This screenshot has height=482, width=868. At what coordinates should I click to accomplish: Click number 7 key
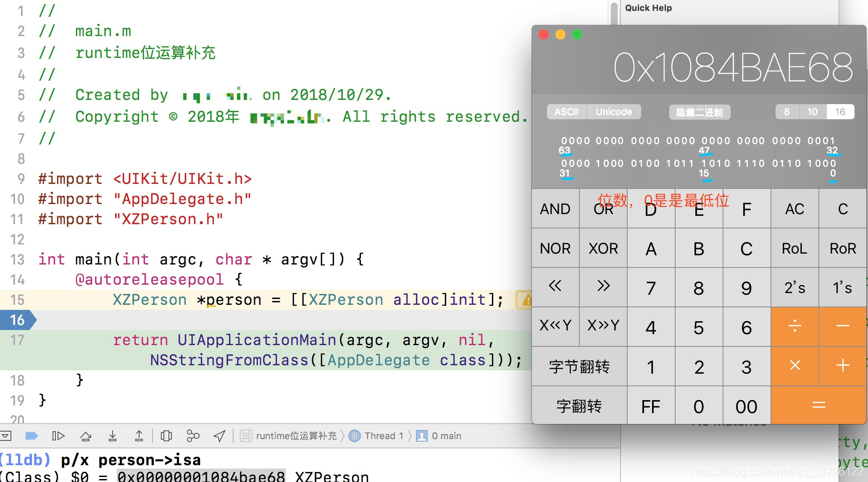[651, 287]
